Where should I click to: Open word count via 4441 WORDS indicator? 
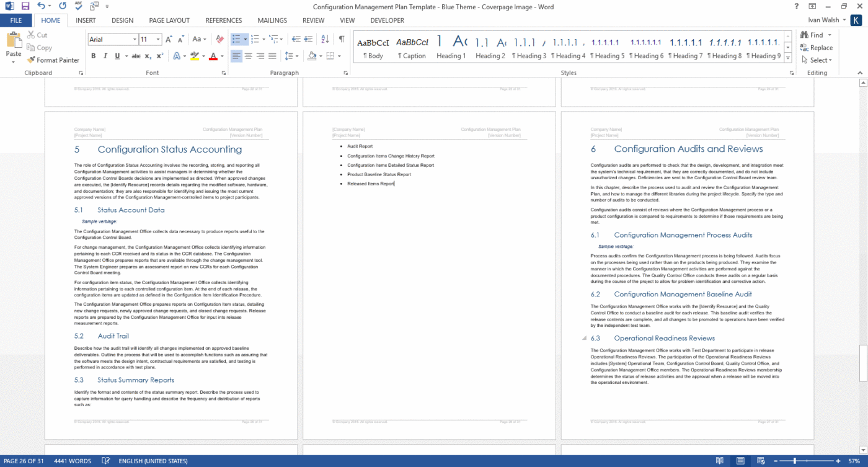coord(73,461)
